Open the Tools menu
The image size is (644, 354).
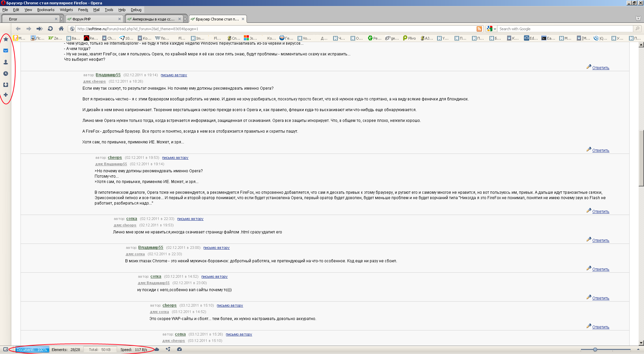[109, 10]
